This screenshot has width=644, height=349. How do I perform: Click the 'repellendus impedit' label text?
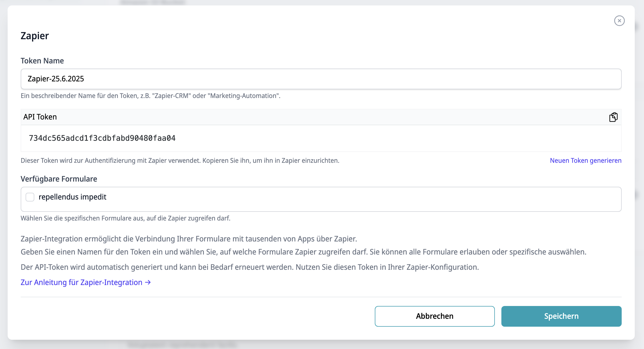click(72, 197)
